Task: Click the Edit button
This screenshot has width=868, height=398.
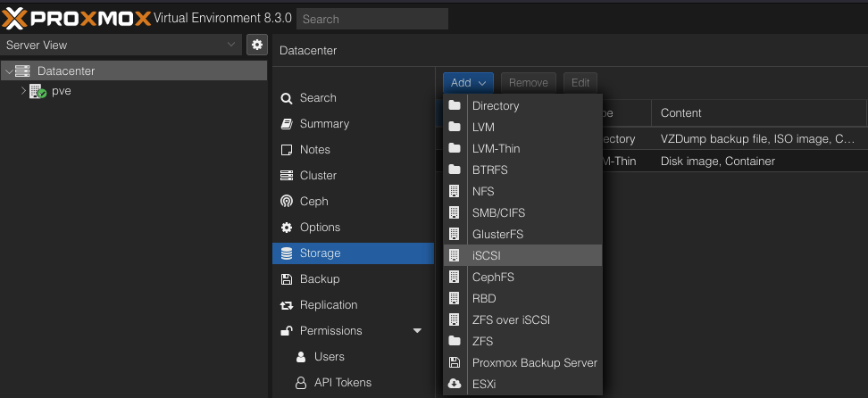Action: [580, 83]
